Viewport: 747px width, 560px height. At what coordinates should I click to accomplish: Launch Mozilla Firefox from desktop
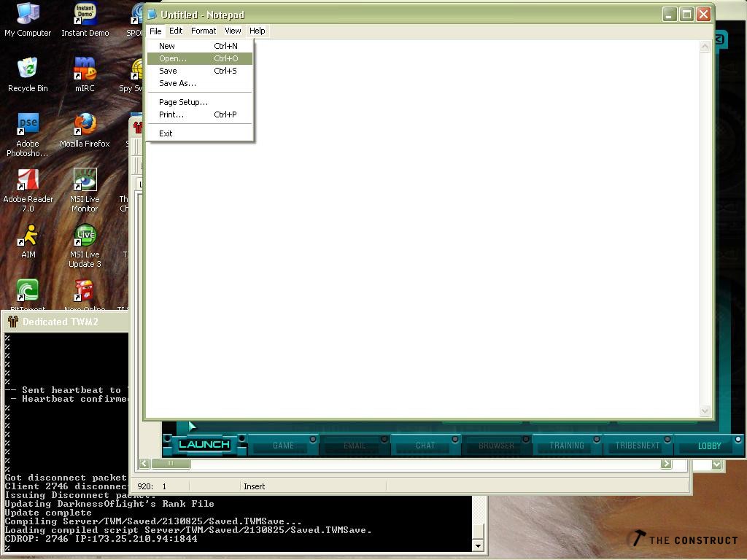coord(85,130)
